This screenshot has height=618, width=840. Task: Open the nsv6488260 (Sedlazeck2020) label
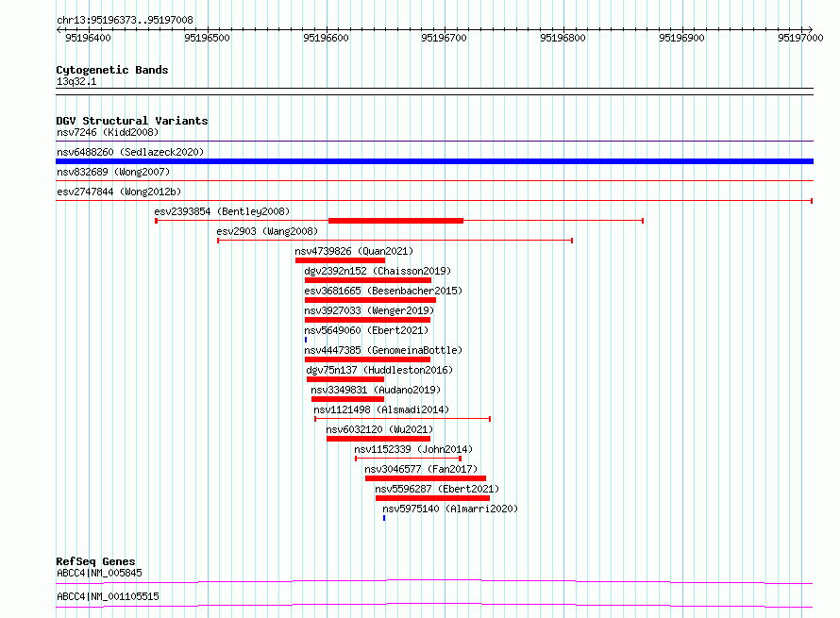point(130,152)
